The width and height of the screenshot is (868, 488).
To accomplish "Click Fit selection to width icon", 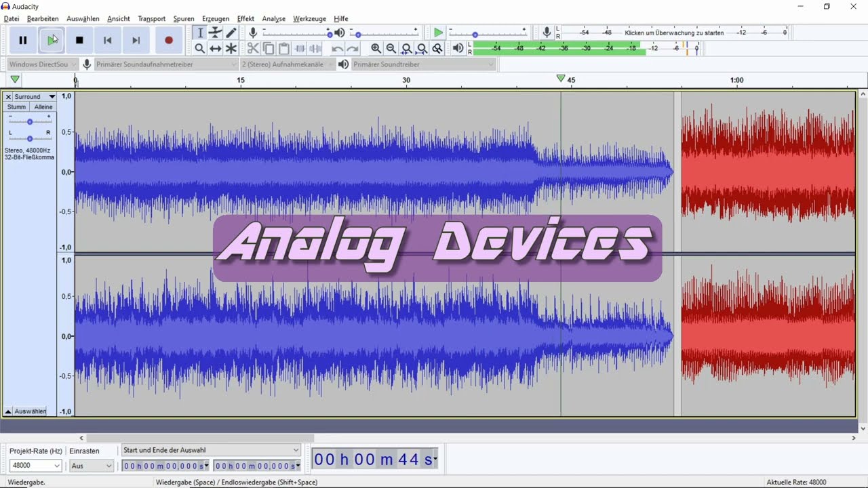I will click(407, 48).
